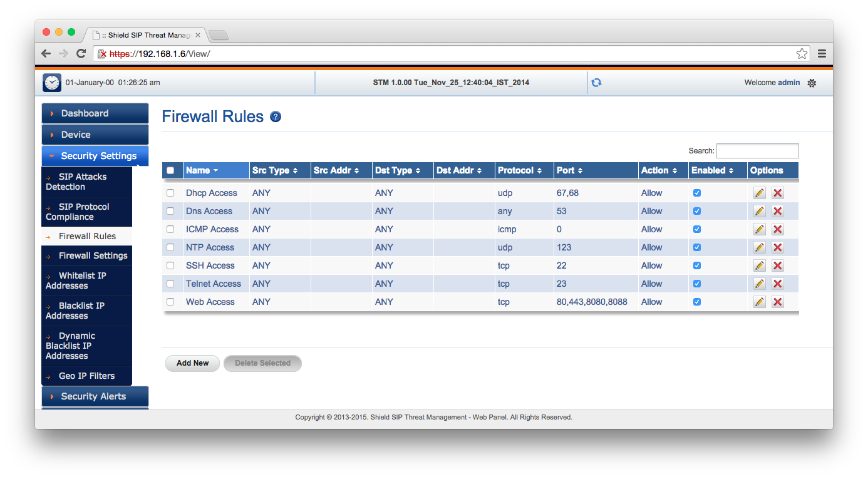Open the Firewall Rules help icon

(275, 116)
